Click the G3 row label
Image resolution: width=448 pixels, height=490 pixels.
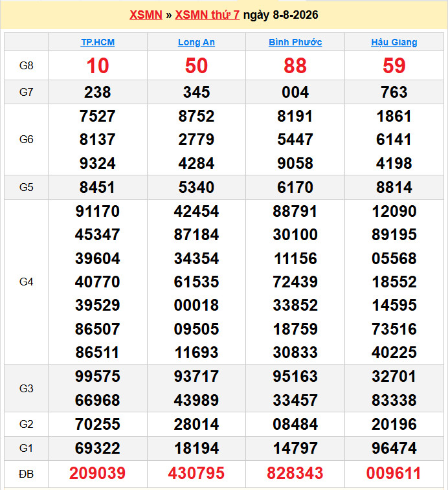click(27, 388)
